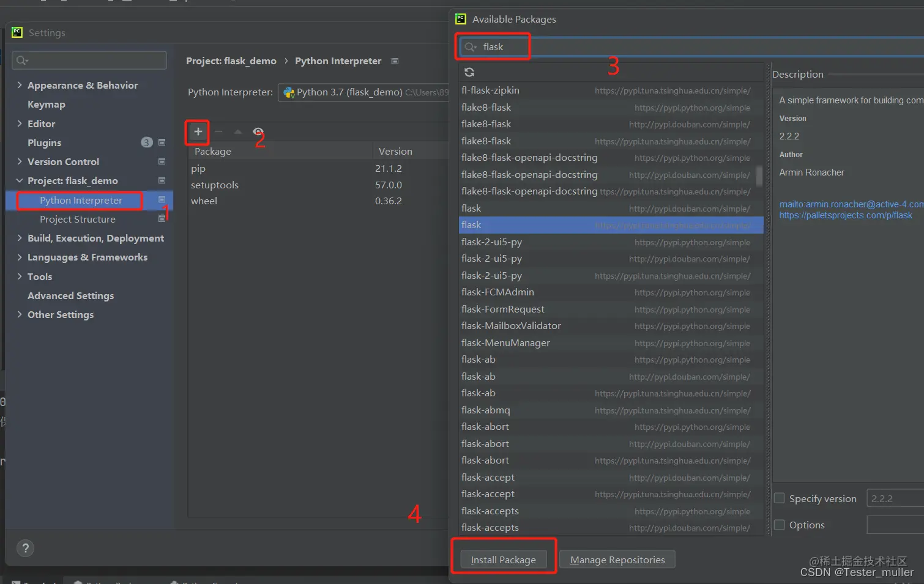Click the Manage Repositories button
924x584 pixels.
coord(617,560)
